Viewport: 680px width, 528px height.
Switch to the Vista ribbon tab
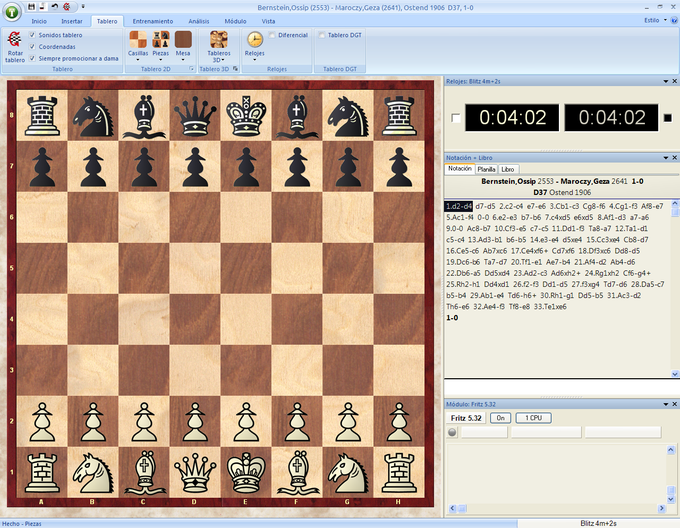268,21
